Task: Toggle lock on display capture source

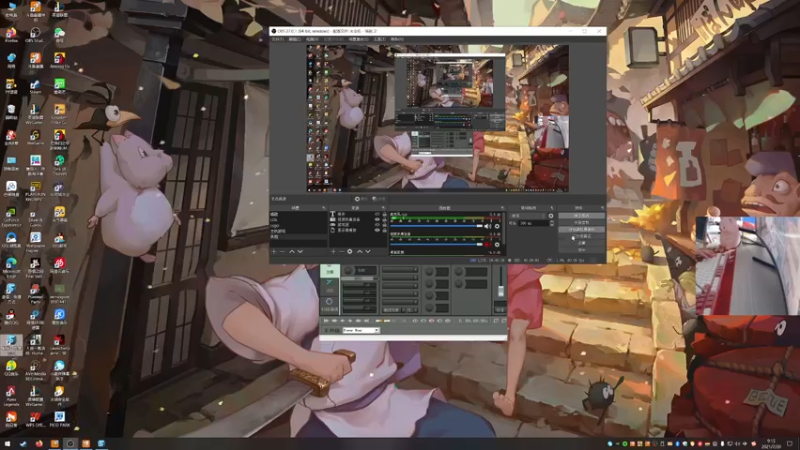Action: coord(384,230)
